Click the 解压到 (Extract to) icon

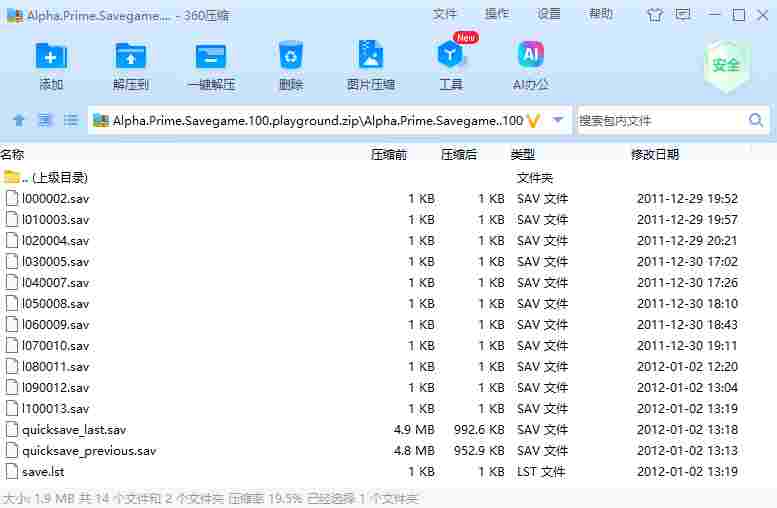(130, 56)
